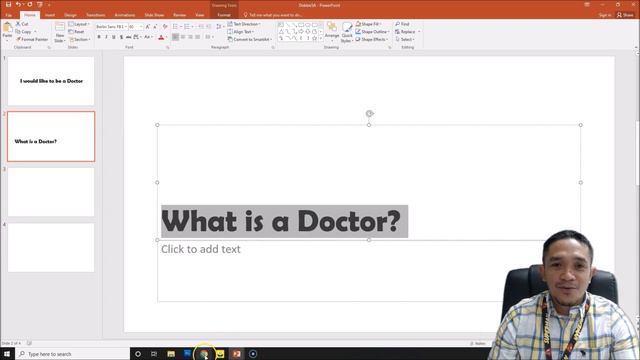Click Find in Editing group
The image size is (640, 360).
click(x=402, y=24)
